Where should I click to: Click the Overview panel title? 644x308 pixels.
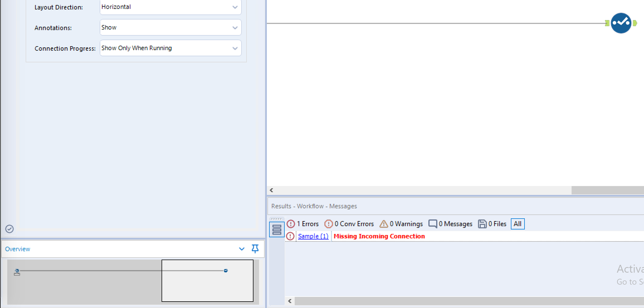pyautogui.click(x=18, y=249)
